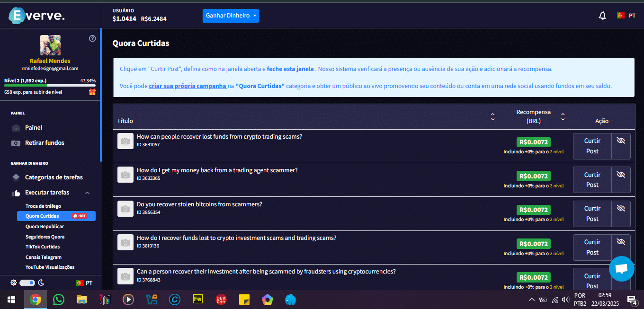Screen dimensions: 644x309
Task: Go to Painel dashboard
Action: click(x=34, y=128)
